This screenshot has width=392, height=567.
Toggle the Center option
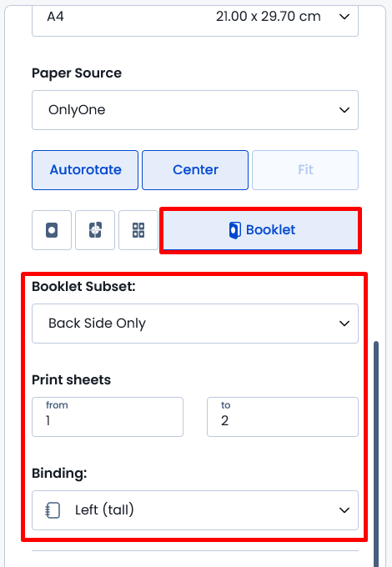coord(195,170)
